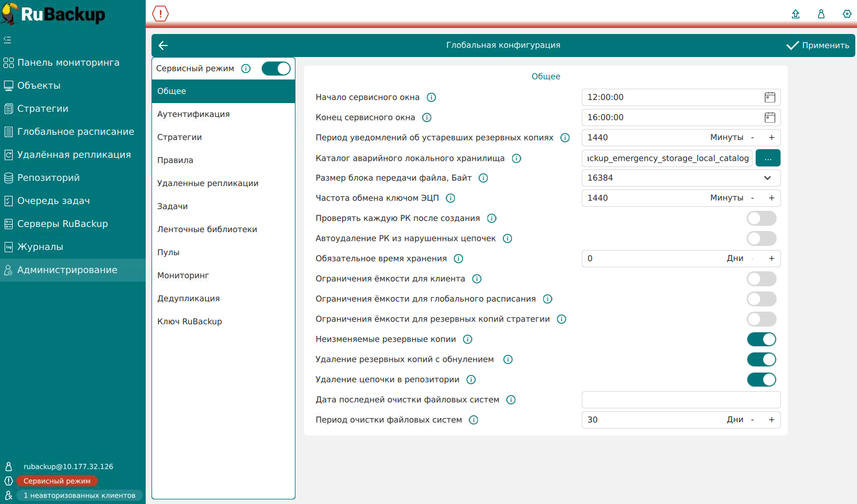Expand Размер блока передачи файла dropdown
The width and height of the screenshot is (857, 504).
[x=767, y=178]
